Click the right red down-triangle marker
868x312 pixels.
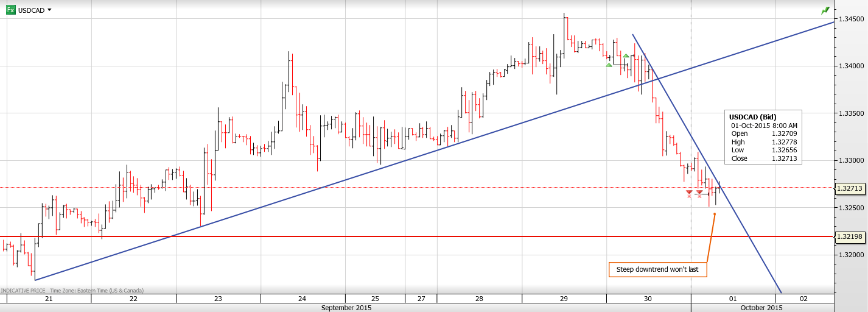tap(699, 193)
